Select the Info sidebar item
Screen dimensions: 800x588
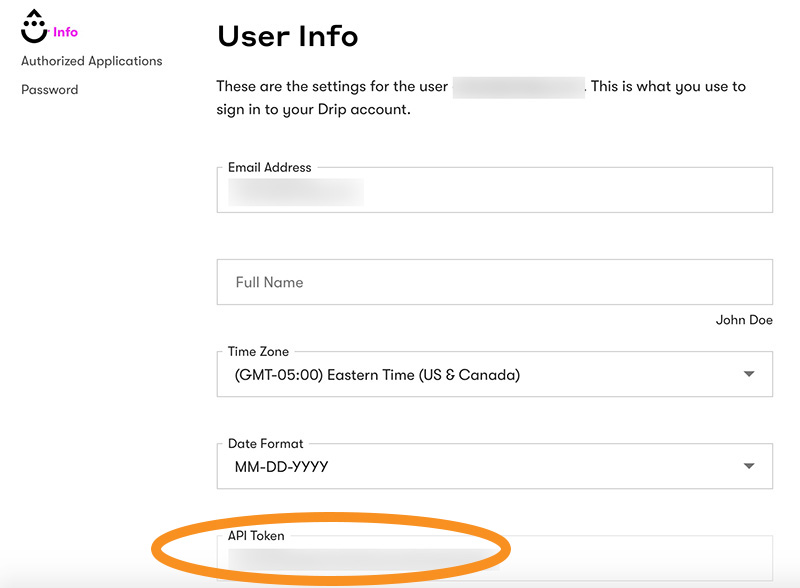click(x=65, y=32)
